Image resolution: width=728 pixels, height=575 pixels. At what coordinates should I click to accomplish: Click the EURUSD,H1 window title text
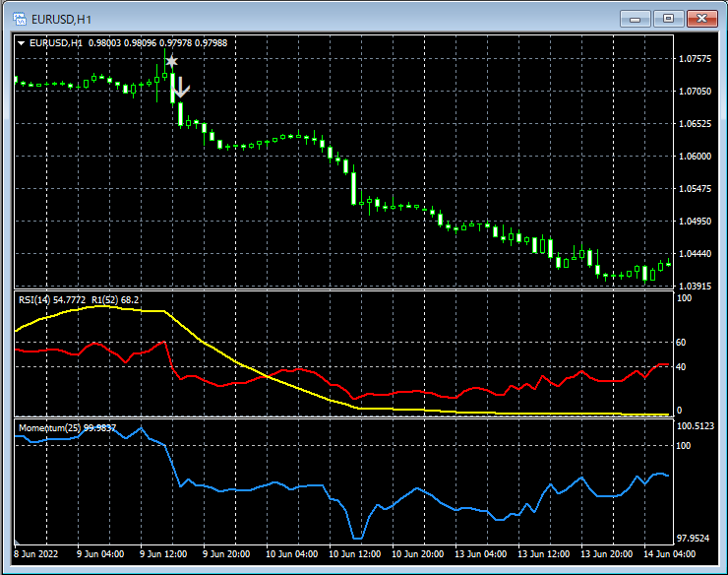pyautogui.click(x=60, y=18)
